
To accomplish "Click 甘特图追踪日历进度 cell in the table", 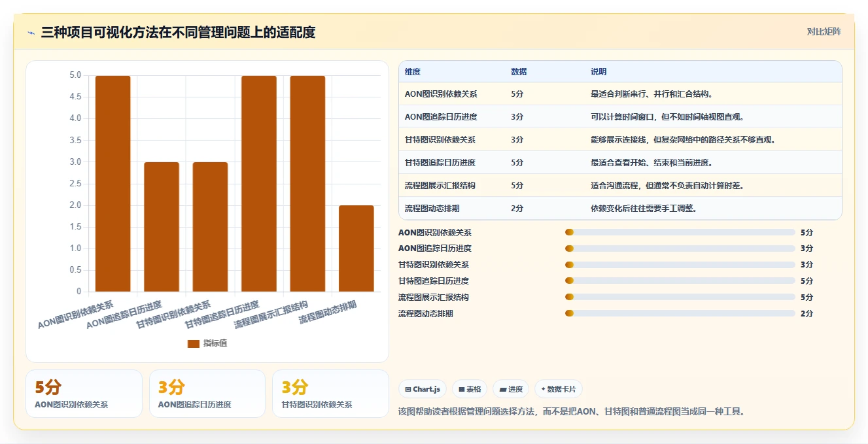I will pos(440,163).
